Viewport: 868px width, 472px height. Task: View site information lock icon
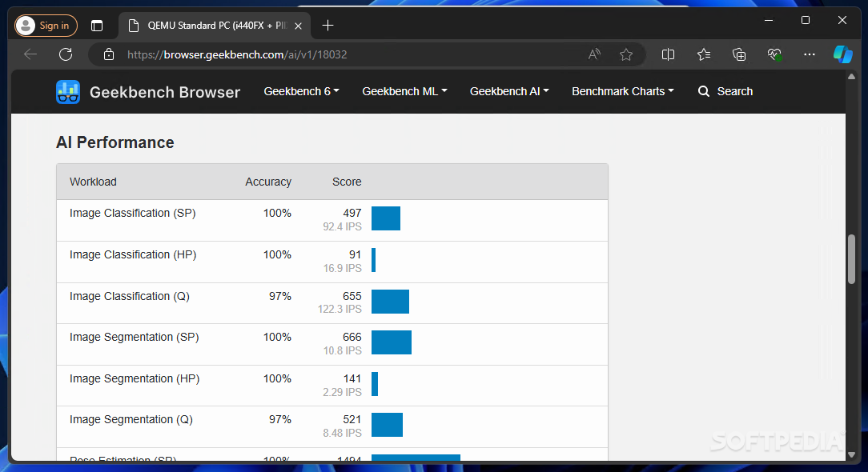pos(109,54)
